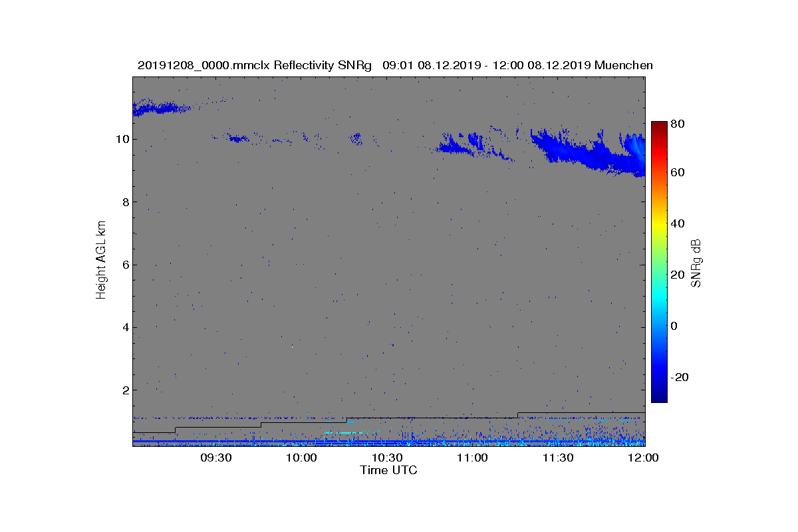Click the 09:30 time tick label
Screen dimensions: 798x532
(x=215, y=458)
